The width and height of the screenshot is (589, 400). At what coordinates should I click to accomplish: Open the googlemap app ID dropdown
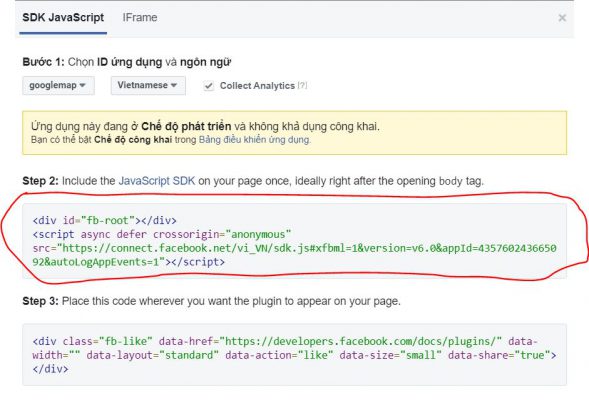tap(58, 85)
